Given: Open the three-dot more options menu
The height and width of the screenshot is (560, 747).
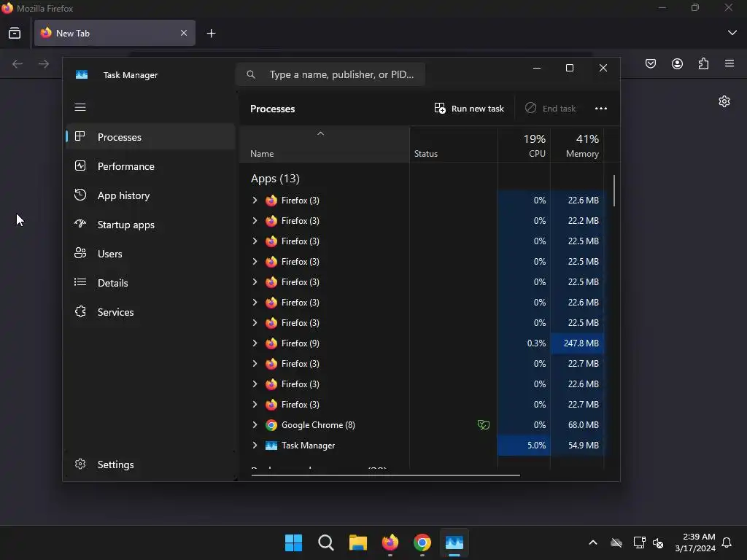Looking at the screenshot, I should pyautogui.click(x=601, y=109).
